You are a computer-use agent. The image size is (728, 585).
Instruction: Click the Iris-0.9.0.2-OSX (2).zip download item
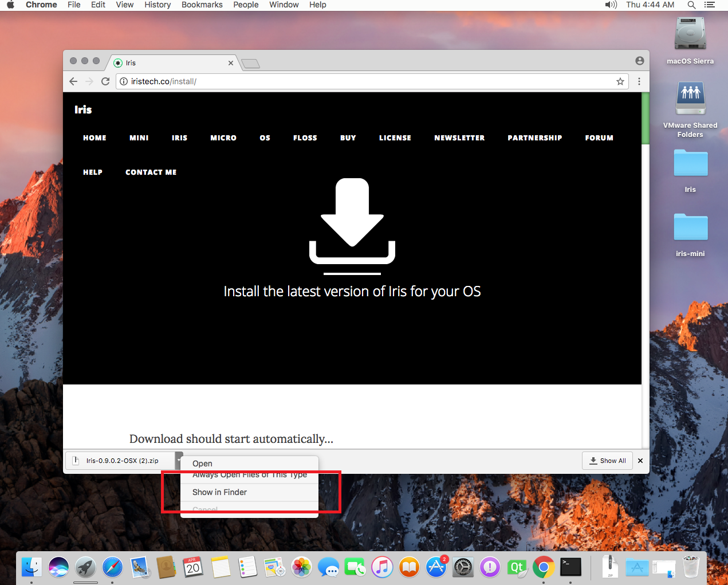(120, 461)
